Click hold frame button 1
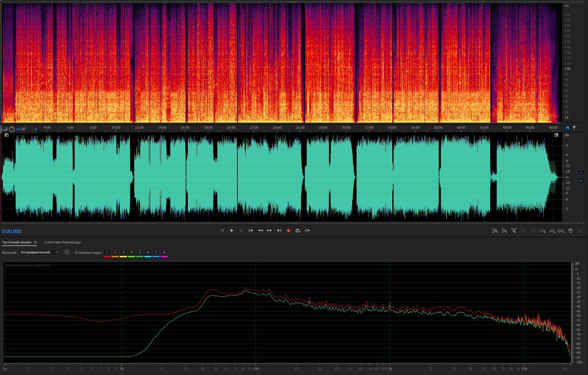 [107, 252]
